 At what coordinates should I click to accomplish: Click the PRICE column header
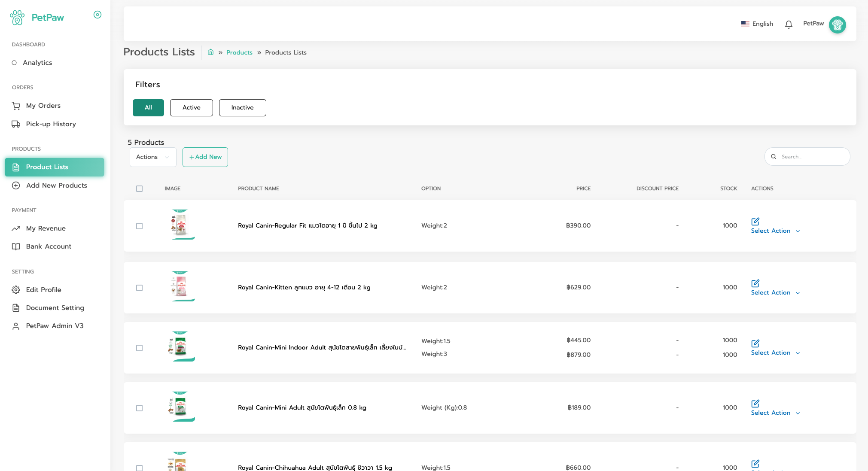pos(583,188)
